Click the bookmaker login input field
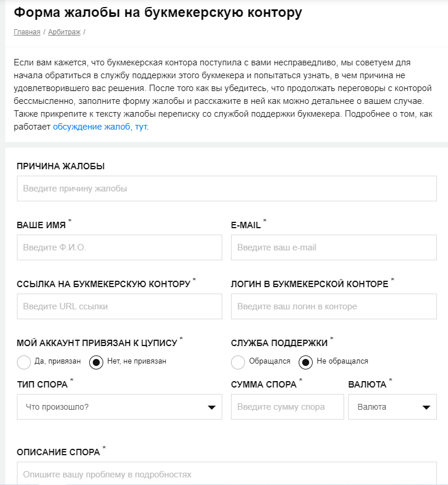This screenshot has width=448, height=485. [x=334, y=306]
